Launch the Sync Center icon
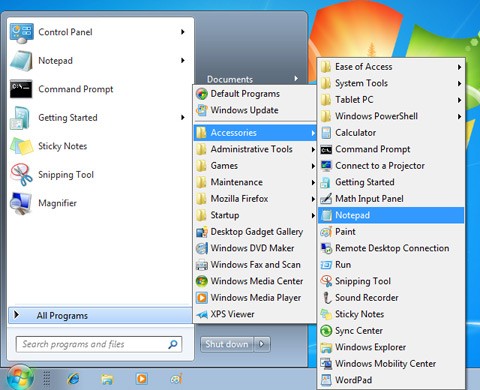Image resolution: width=480 pixels, height=390 pixels. click(x=326, y=331)
